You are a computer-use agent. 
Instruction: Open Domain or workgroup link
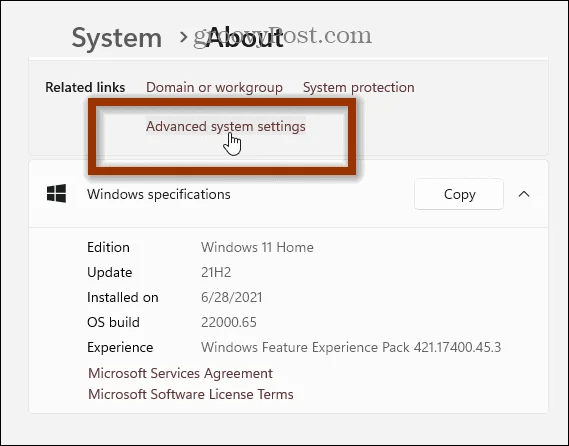[x=214, y=87]
